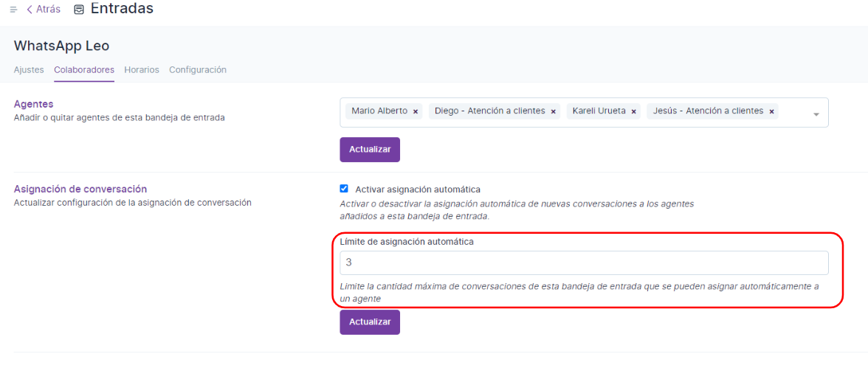Toggle the Activar asignación automática checkbox
Viewport: 868px width, 365px height.
pos(344,189)
